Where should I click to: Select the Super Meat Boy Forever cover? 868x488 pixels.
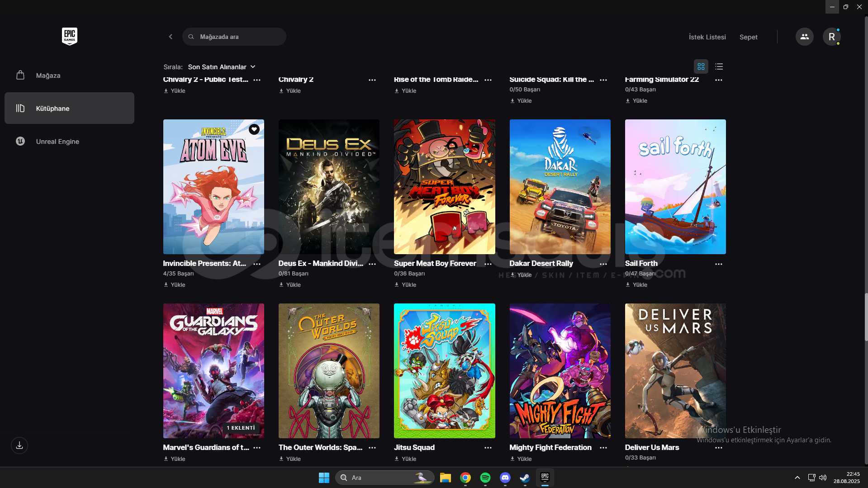(444, 187)
